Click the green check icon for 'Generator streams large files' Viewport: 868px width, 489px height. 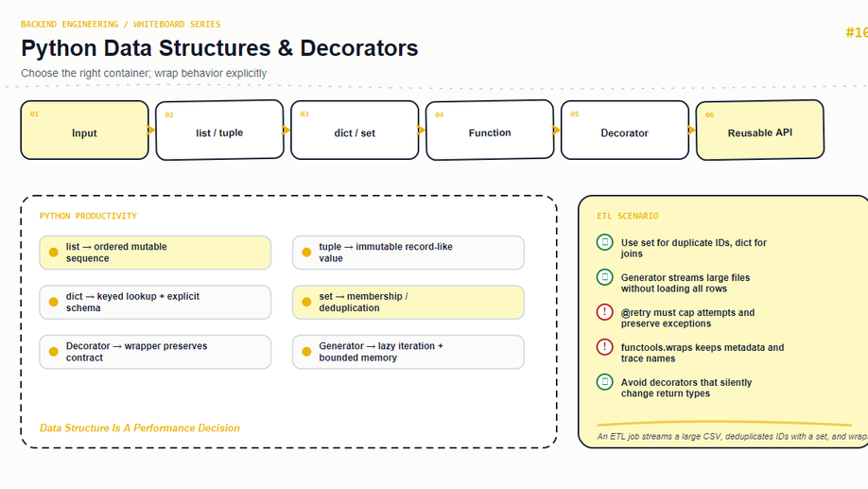coord(604,277)
